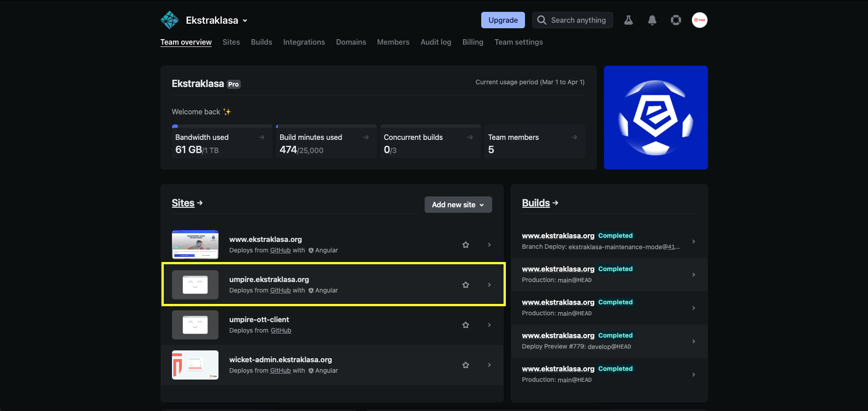This screenshot has width=868, height=411.
Task: Open chevron of Branch Deploy build row
Action: (694, 241)
